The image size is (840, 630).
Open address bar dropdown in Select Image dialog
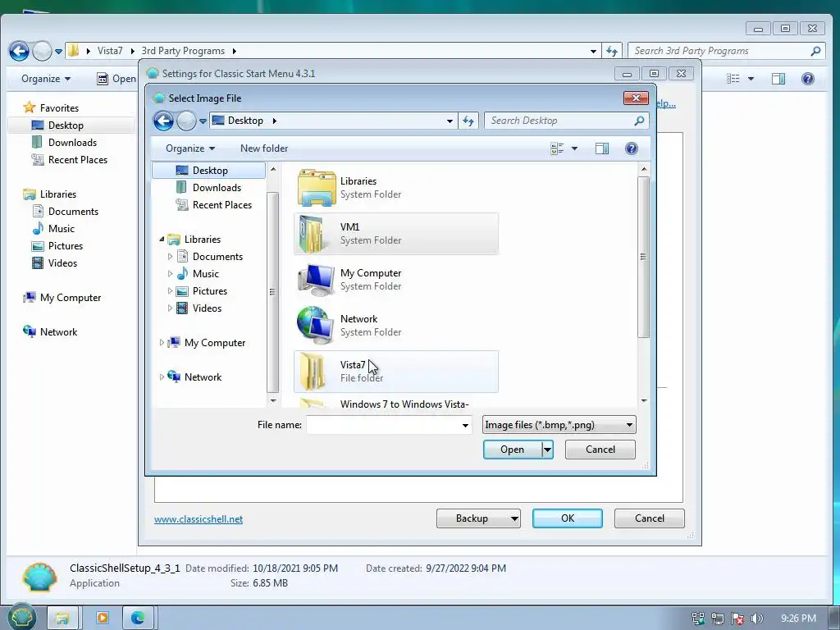point(450,121)
